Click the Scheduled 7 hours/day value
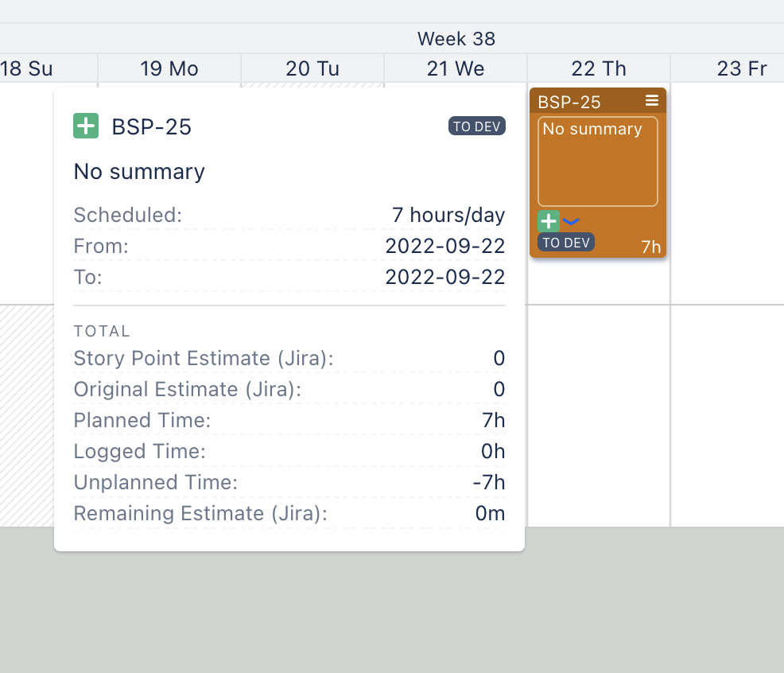The height and width of the screenshot is (673, 784). point(448,216)
